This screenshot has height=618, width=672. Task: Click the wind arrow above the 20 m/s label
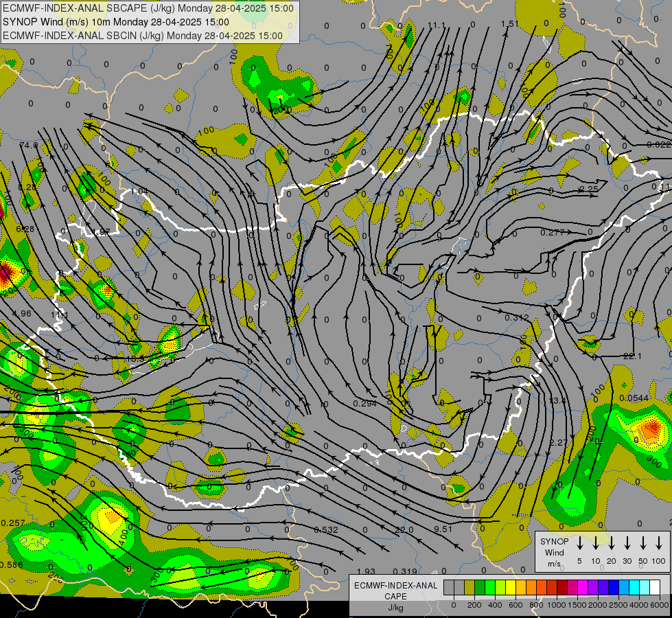pos(612,543)
